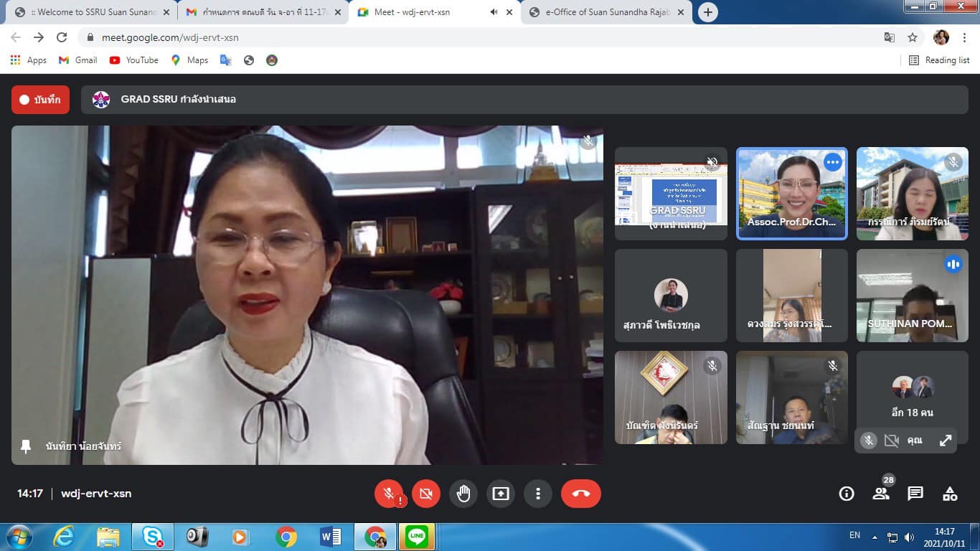Image resolution: width=980 pixels, height=551 pixels.
Task: Open YouTube bookmark
Action: pyautogui.click(x=134, y=60)
